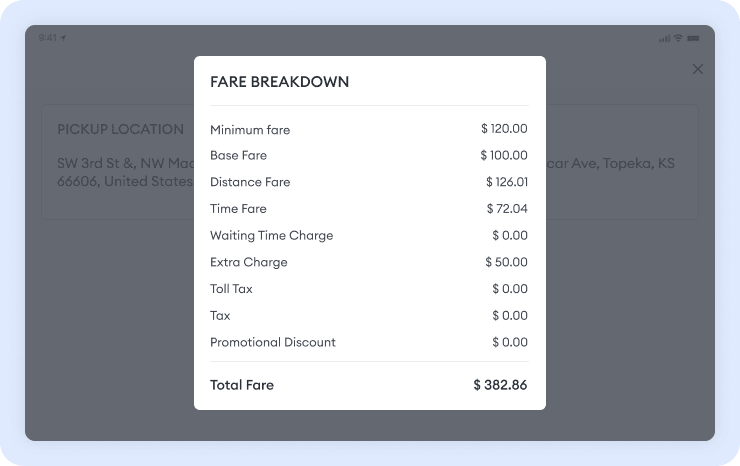Viewport: 740px width, 466px height.
Task: Select the Minimum fare row
Action: click(x=369, y=129)
